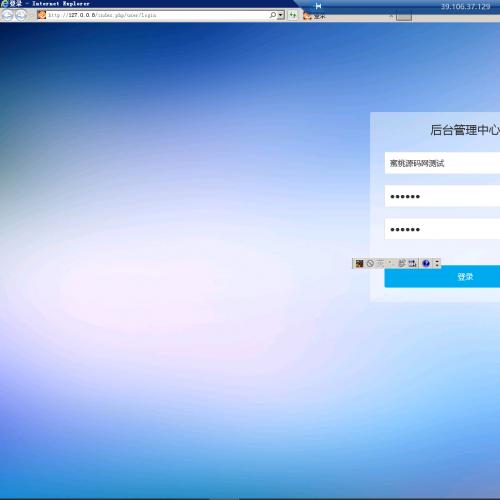The image size is (500, 500).
Task: Click the input method icon on the language bar
Action: tap(359, 264)
